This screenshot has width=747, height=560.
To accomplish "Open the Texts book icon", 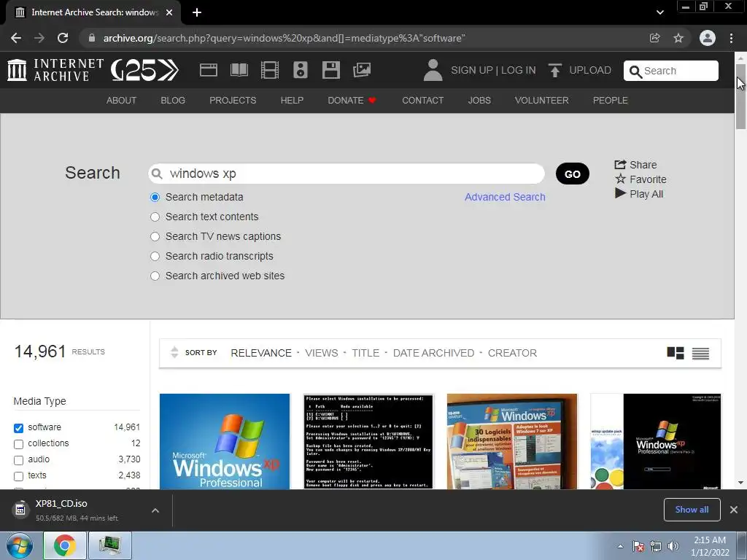I will pos(239,70).
